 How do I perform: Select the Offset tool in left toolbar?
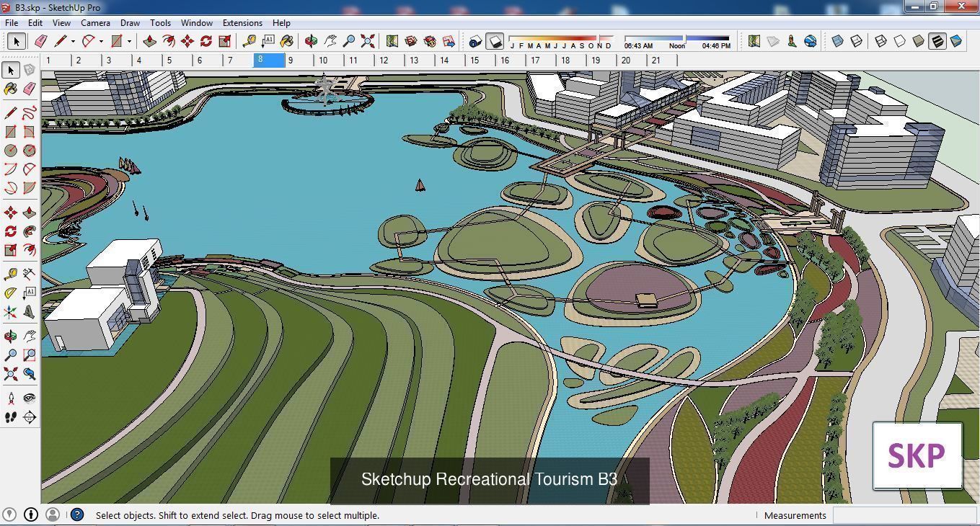(30, 249)
